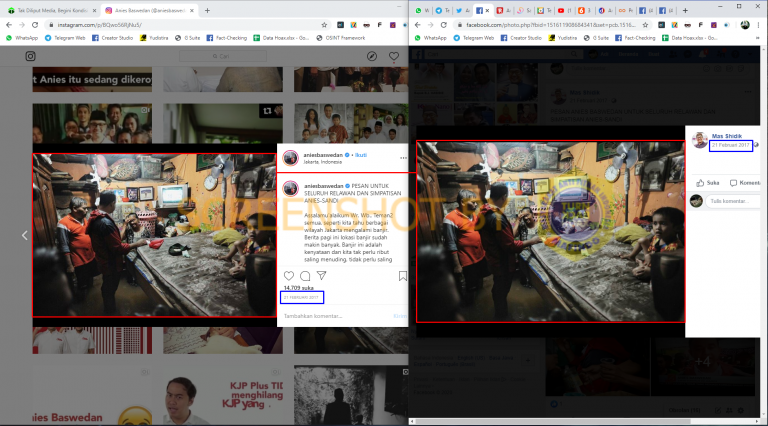This screenshot has height=426, width=768.
Task: Open the WhatsApp bookmark in the left window
Action: (22, 38)
